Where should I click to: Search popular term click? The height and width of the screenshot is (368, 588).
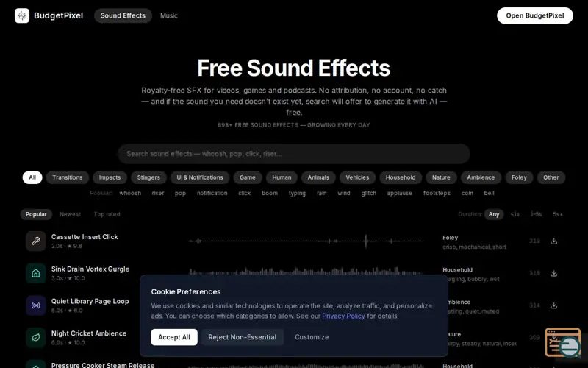pyautogui.click(x=244, y=193)
